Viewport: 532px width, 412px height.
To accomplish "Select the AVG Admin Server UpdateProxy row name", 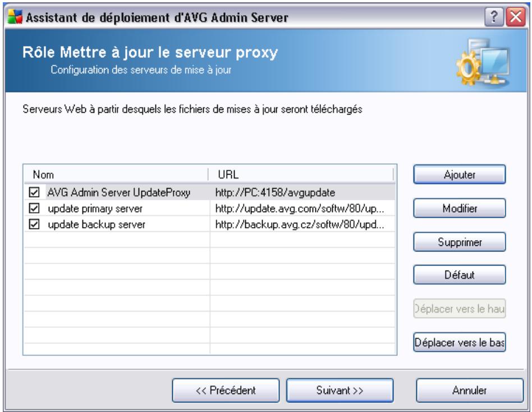I will (x=119, y=193).
